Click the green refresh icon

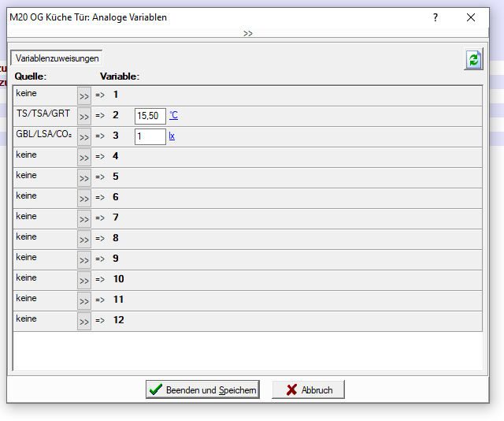tap(472, 60)
